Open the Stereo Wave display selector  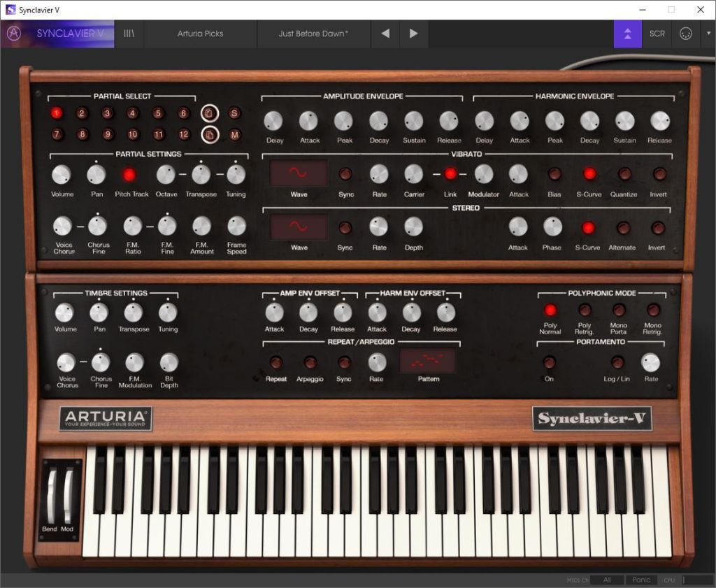coord(299,227)
